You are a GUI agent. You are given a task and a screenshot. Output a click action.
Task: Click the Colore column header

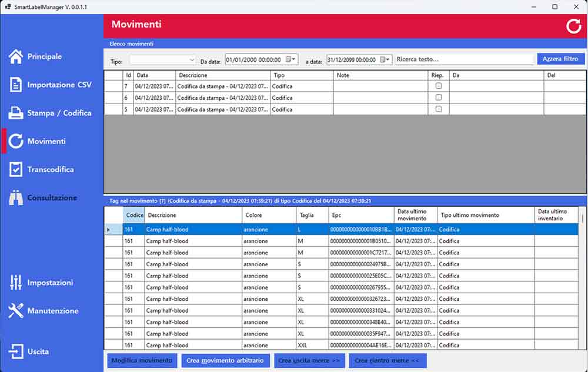[x=269, y=215]
